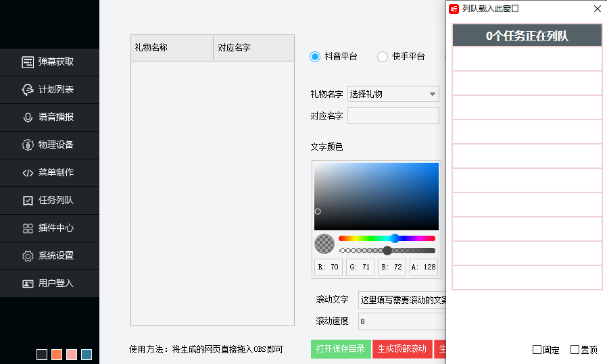The width and height of the screenshot is (607, 364).
Task: Click the 生成顶部滚动 button
Action: [402, 349]
